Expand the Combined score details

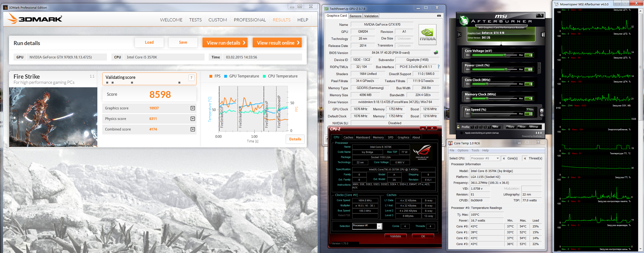(193, 129)
